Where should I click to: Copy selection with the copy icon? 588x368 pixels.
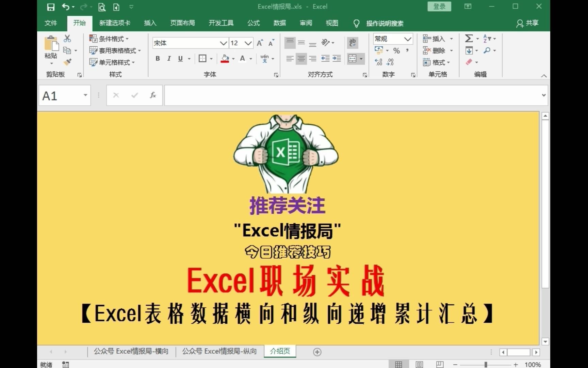[x=67, y=50]
